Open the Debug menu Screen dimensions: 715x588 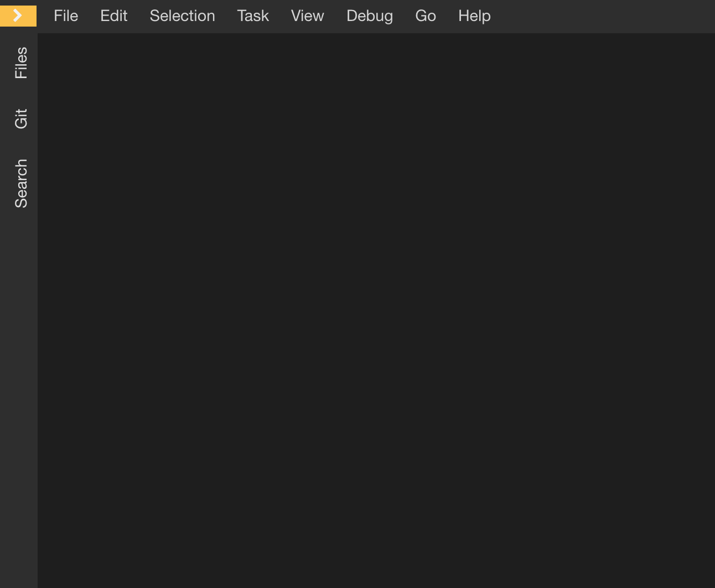(369, 16)
